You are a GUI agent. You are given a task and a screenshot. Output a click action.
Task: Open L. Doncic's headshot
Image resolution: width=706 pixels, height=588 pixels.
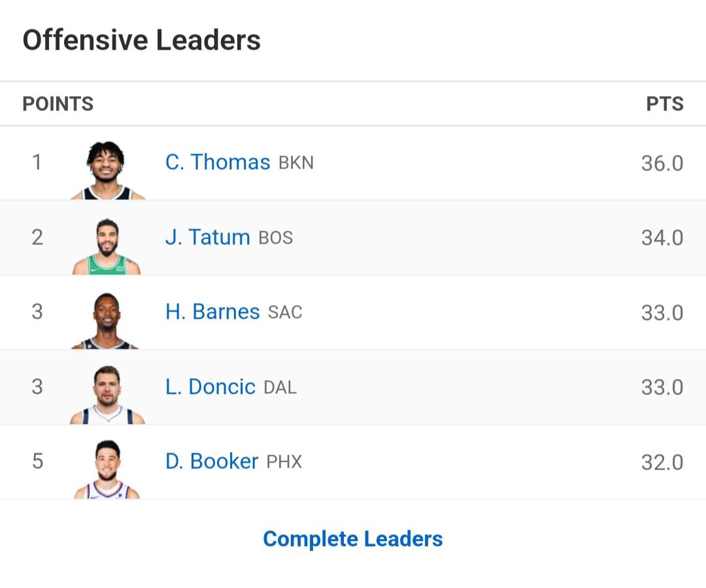tap(107, 395)
